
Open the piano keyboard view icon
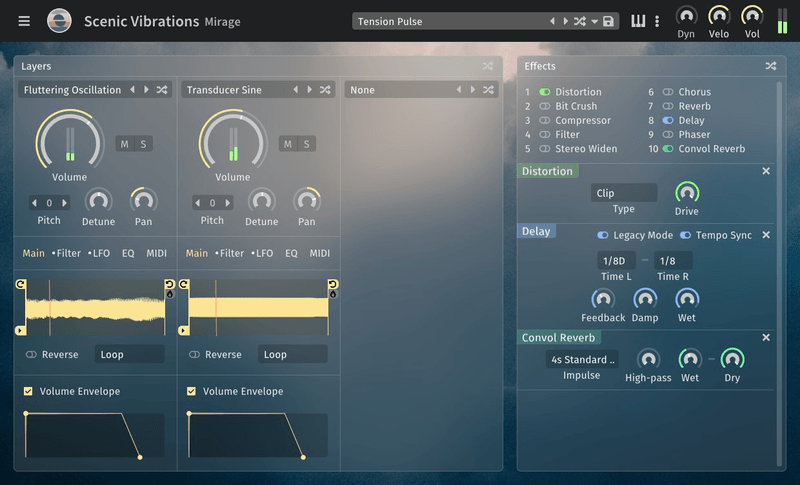pos(638,21)
